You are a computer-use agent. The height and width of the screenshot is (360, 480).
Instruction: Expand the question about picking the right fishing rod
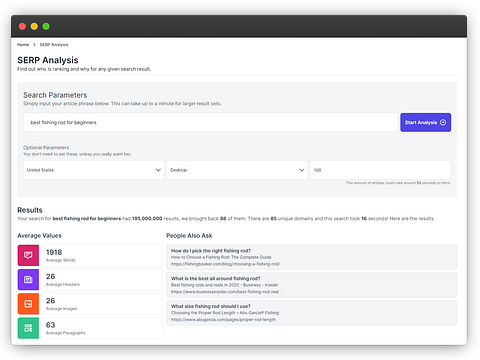pyautogui.click(x=211, y=251)
